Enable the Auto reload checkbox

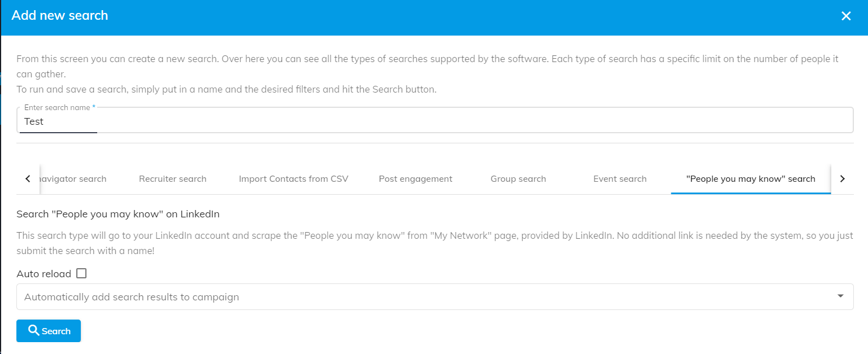point(81,274)
